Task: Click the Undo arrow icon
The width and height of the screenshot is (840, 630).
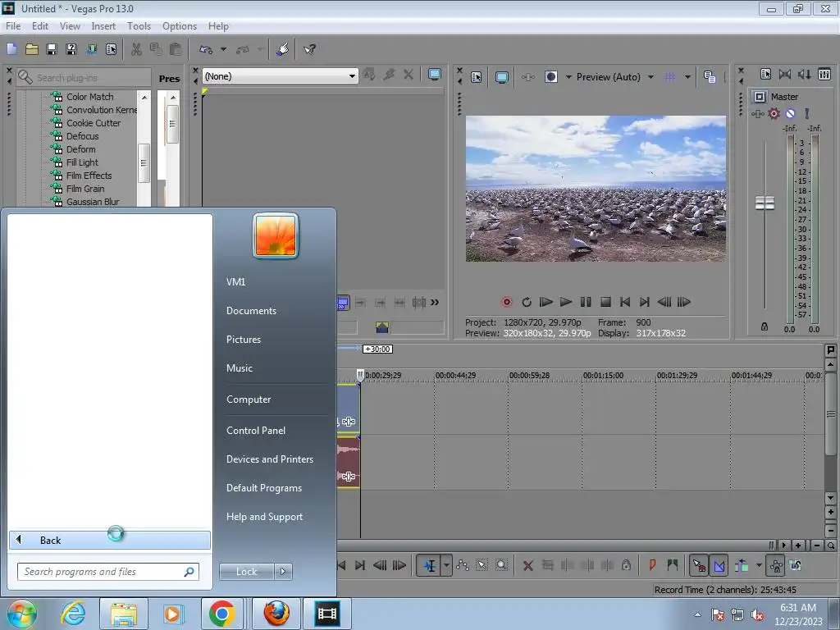Action: 206,50
